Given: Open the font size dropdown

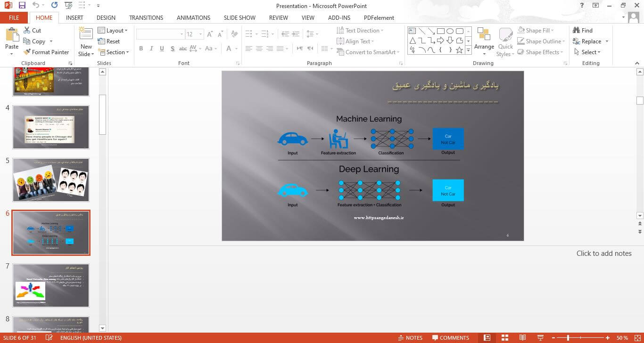Looking at the screenshot, I should coord(201,34).
